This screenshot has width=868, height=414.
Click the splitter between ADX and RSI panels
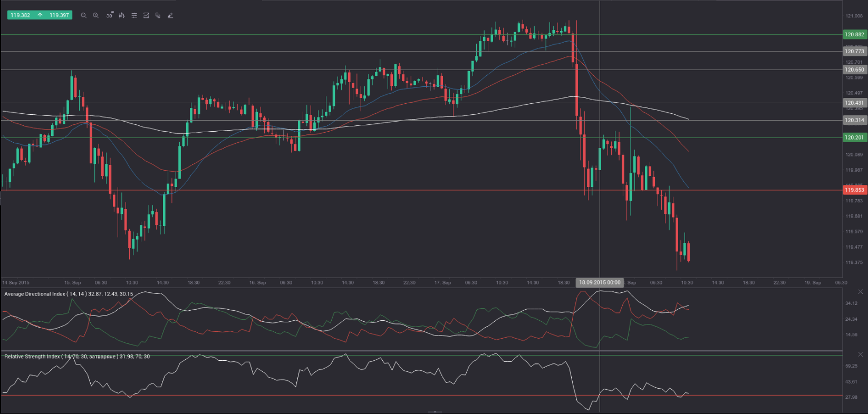click(422, 351)
